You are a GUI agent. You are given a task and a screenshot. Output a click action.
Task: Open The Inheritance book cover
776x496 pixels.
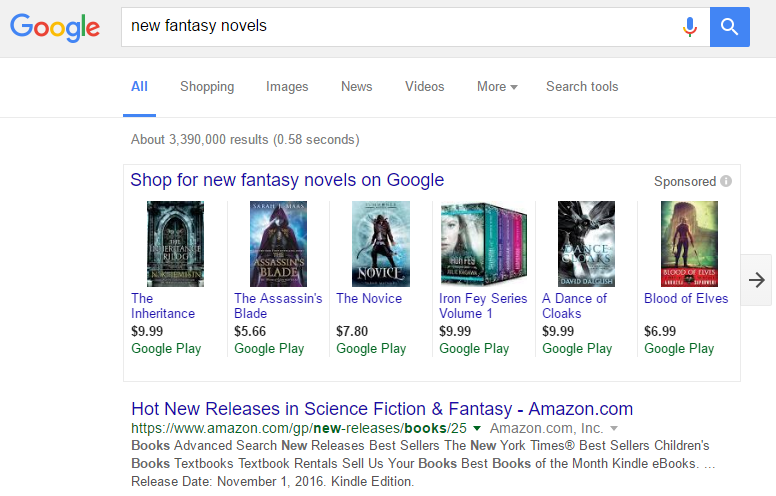tap(175, 244)
